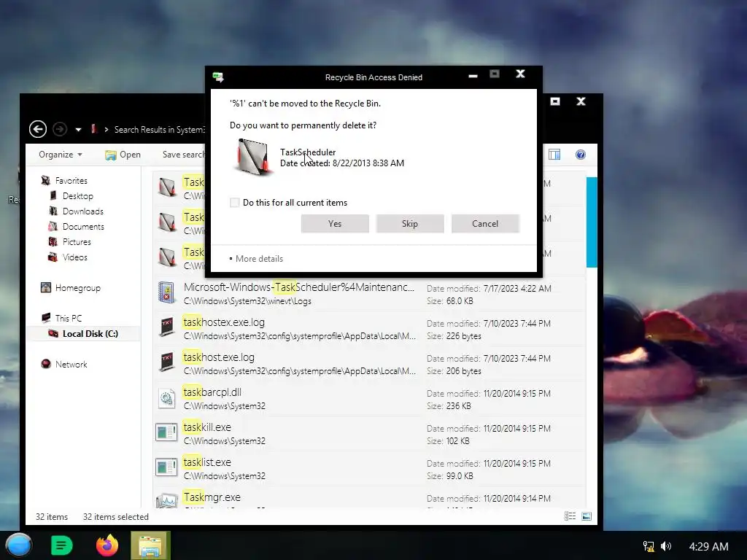Viewport: 747px width, 560px height.
Task: Click Open in Explorer toolbar
Action: pyautogui.click(x=123, y=155)
